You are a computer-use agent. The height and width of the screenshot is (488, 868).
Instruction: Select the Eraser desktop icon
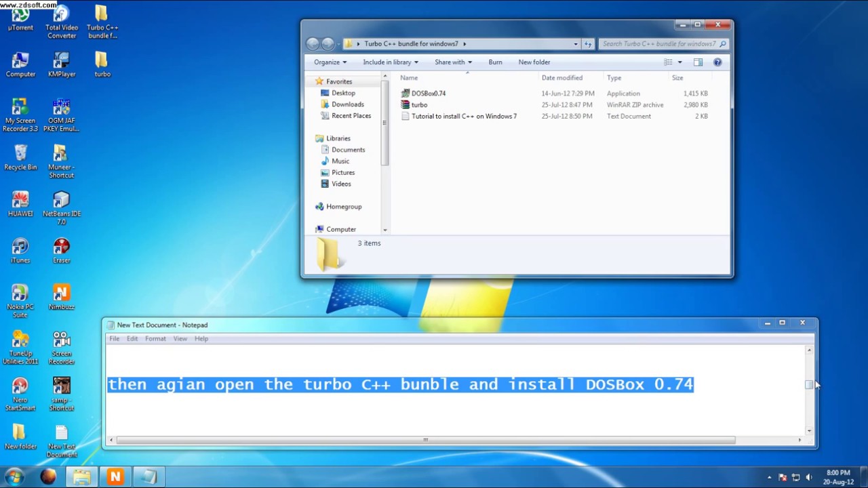[x=62, y=251]
